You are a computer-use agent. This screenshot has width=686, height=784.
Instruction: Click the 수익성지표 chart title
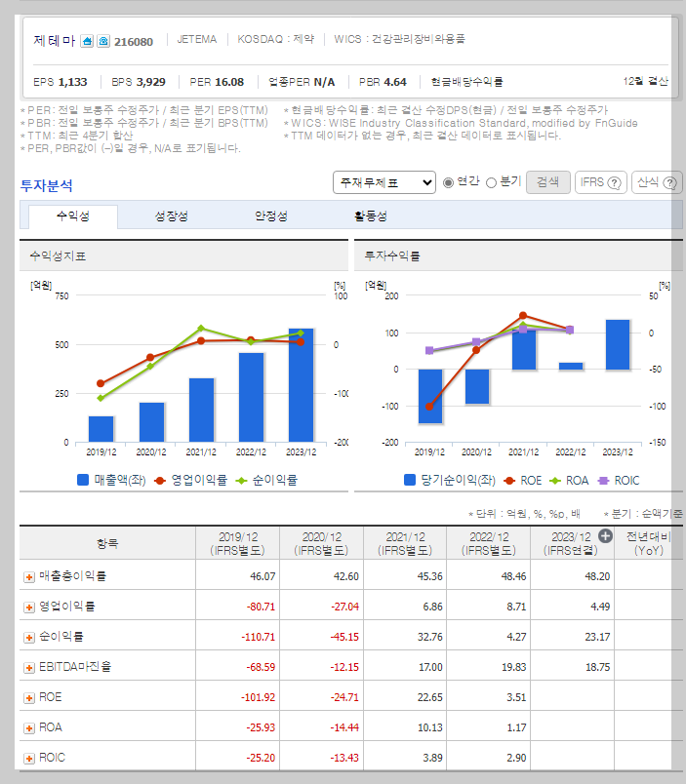(58, 256)
